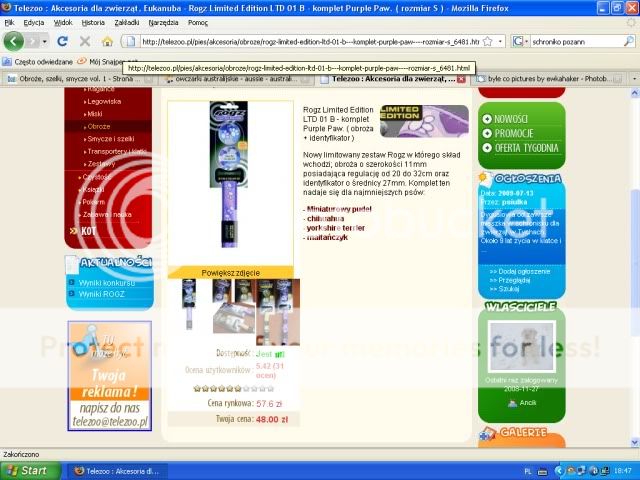Screen dimensions: 640x480
Task: Expand the Smycze i szelki category
Action: 112,138
